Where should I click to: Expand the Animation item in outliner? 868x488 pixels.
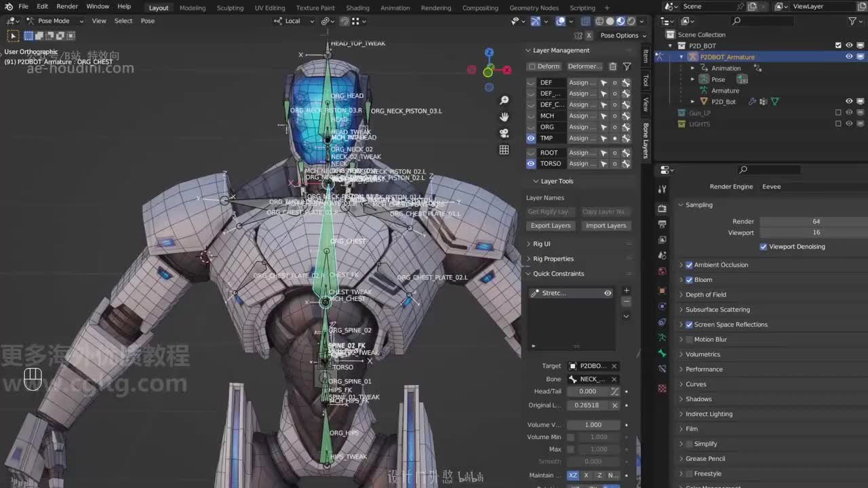click(692, 68)
